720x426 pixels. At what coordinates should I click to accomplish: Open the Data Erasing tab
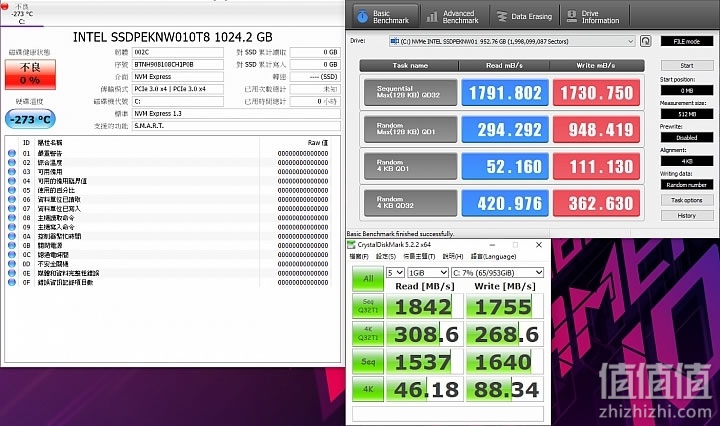(x=524, y=17)
